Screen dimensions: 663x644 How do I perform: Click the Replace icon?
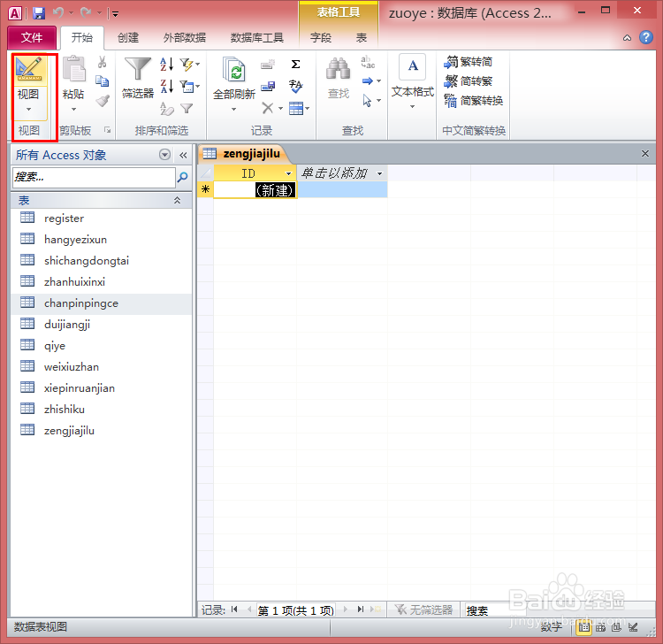click(368, 62)
